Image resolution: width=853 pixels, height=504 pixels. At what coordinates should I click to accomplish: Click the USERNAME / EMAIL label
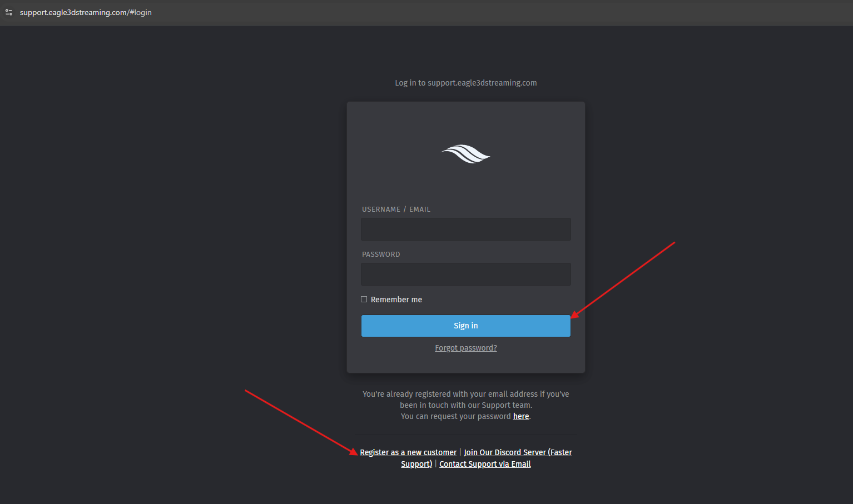tap(396, 209)
